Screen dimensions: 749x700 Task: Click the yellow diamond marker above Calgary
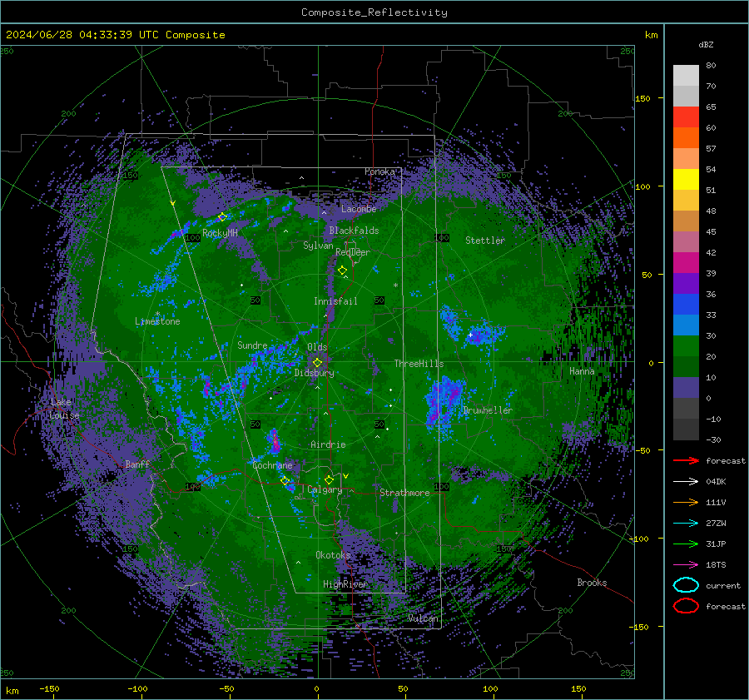(x=329, y=479)
